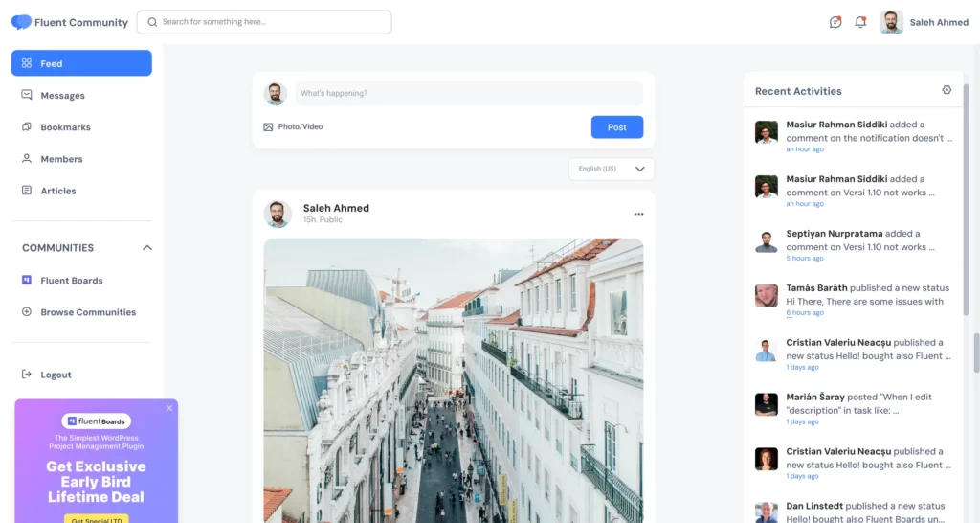Open the post options three-dot menu

pyautogui.click(x=638, y=214)
